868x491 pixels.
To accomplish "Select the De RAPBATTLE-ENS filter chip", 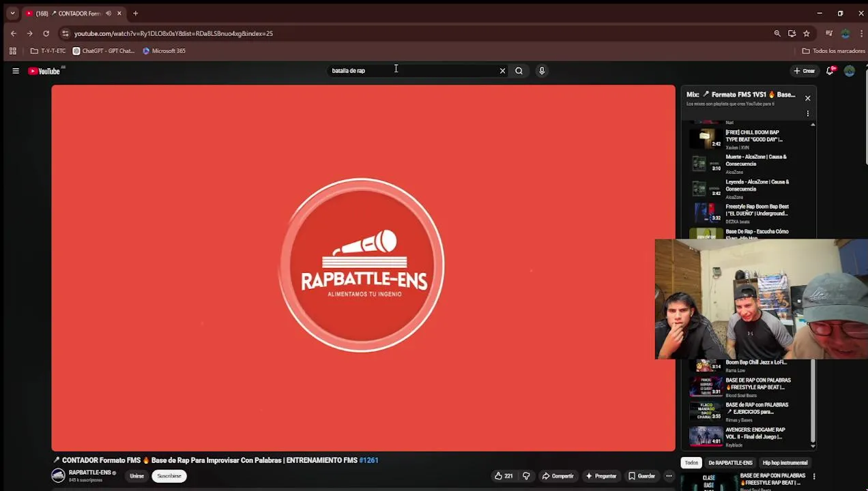I will pyautogui.click(x=730, y=463).
